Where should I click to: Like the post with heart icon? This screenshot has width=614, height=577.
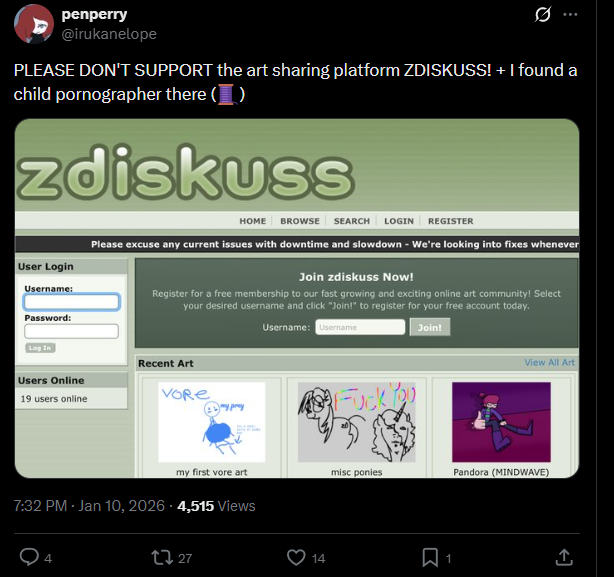[296, 557]
